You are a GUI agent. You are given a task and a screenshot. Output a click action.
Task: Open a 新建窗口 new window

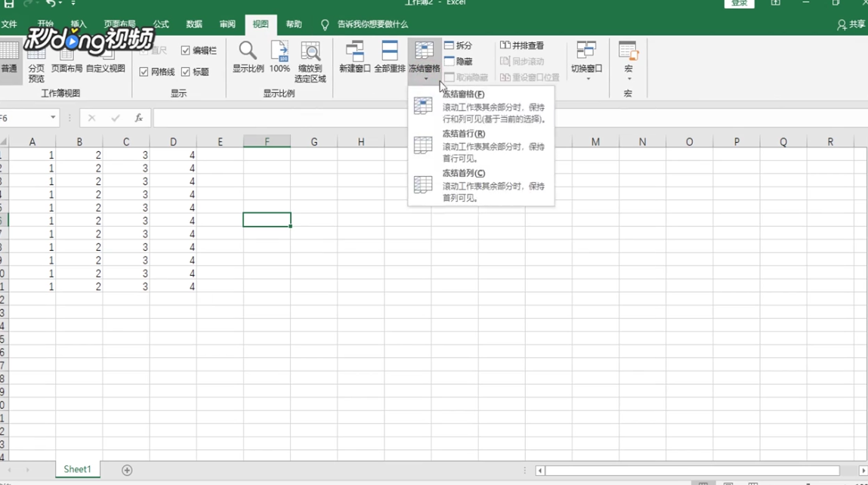pos(354,60)
